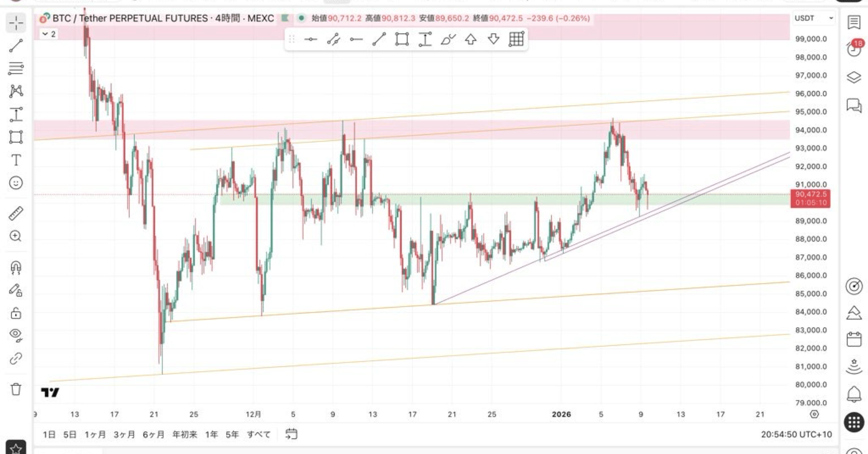Delete drawings with trash icon
868x454 pixels.
(x=16, y=389)
